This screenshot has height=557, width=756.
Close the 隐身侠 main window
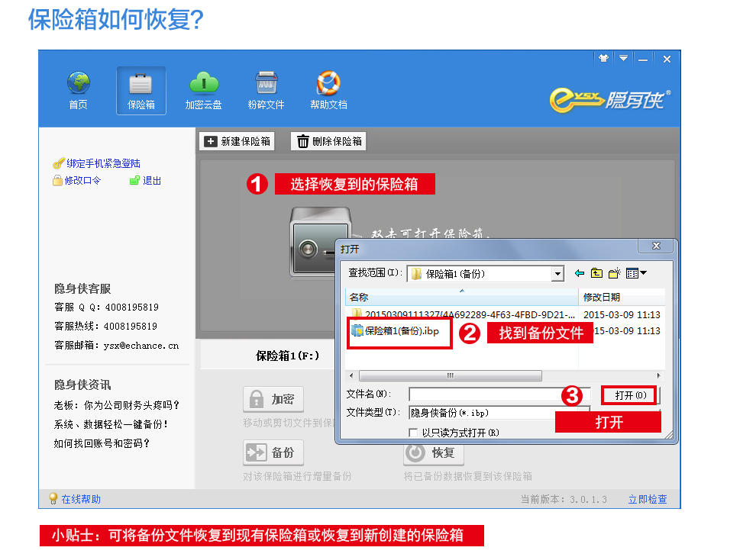(x=667, y=59)
